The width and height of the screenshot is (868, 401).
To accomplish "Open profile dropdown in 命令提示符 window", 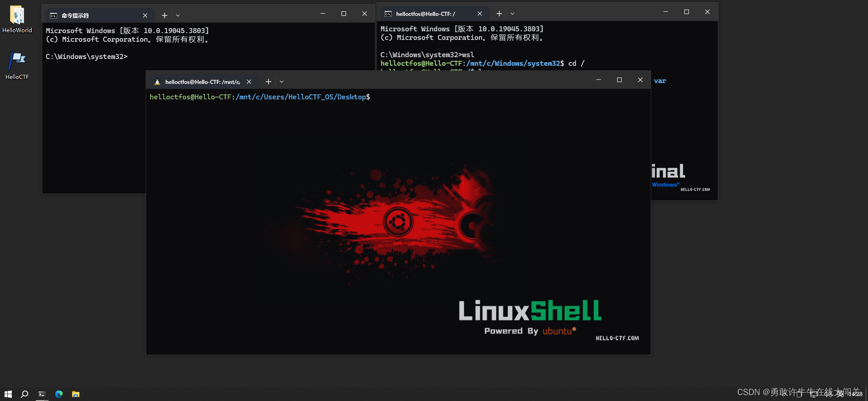I will (178, 15).
